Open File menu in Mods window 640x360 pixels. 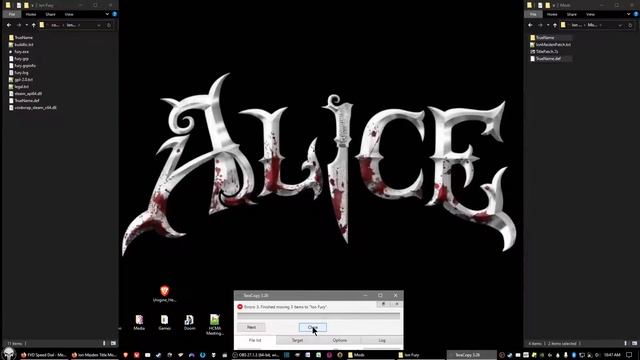(x=533, y=14)
